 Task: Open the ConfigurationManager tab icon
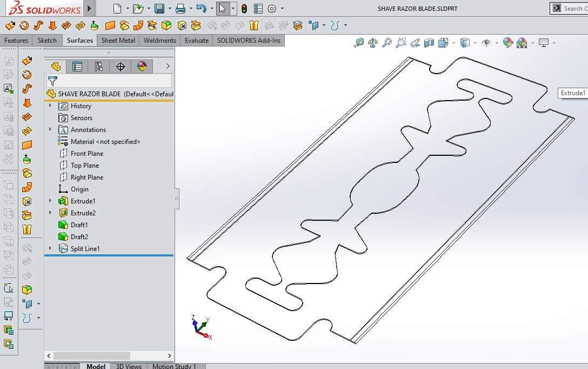(99, 67)
